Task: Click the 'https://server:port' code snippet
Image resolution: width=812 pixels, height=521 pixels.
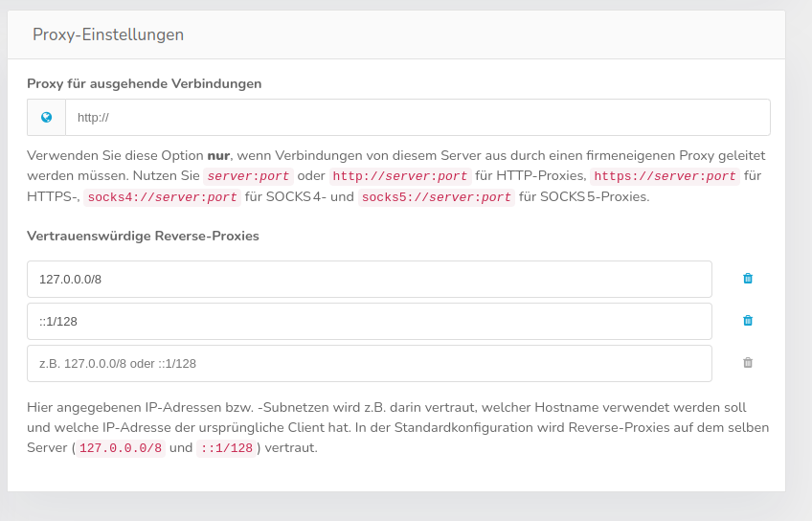Action: (x=665, y=176)
